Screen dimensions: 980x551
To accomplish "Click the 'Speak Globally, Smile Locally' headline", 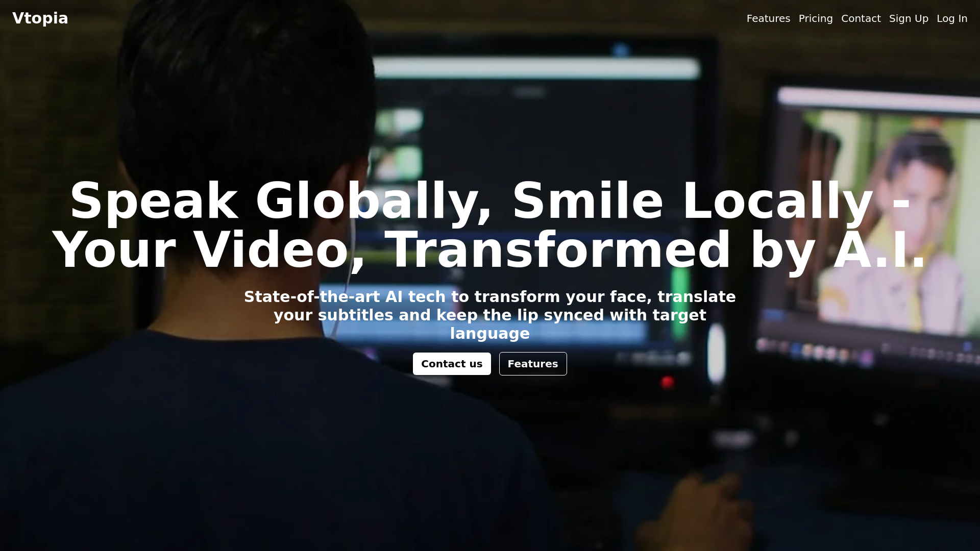I will coord(490,225).
